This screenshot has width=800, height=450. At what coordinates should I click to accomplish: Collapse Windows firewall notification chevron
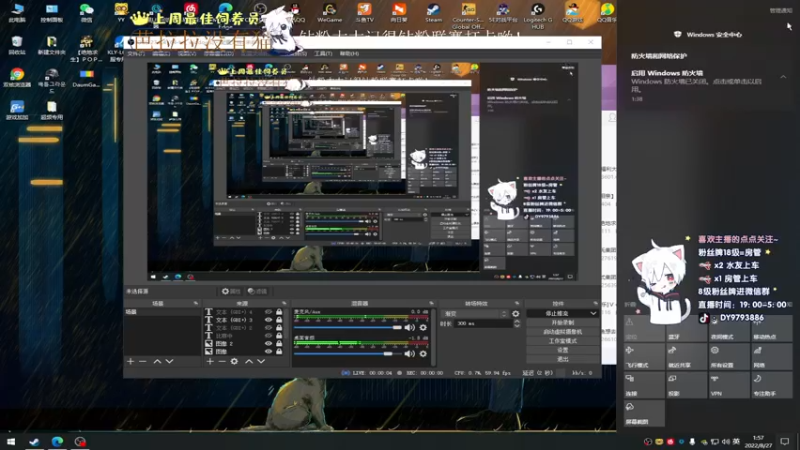click(783, 77)
